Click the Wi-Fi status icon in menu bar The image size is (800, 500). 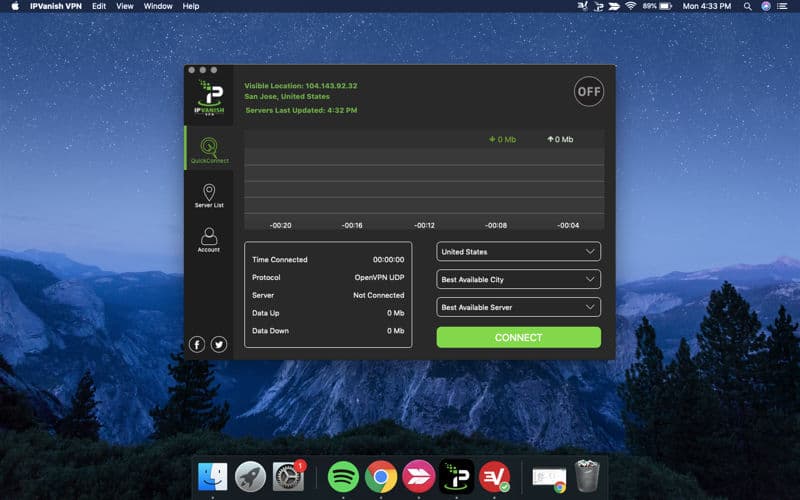tap(631, 6)
